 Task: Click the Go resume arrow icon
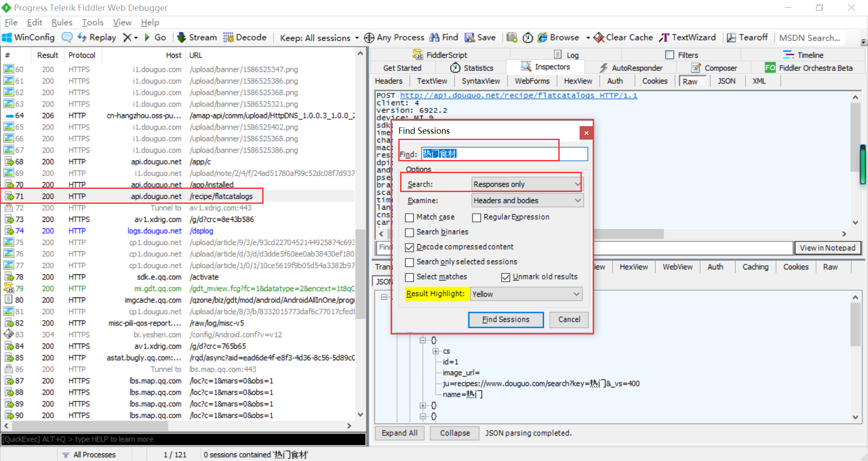pos(147,38)
